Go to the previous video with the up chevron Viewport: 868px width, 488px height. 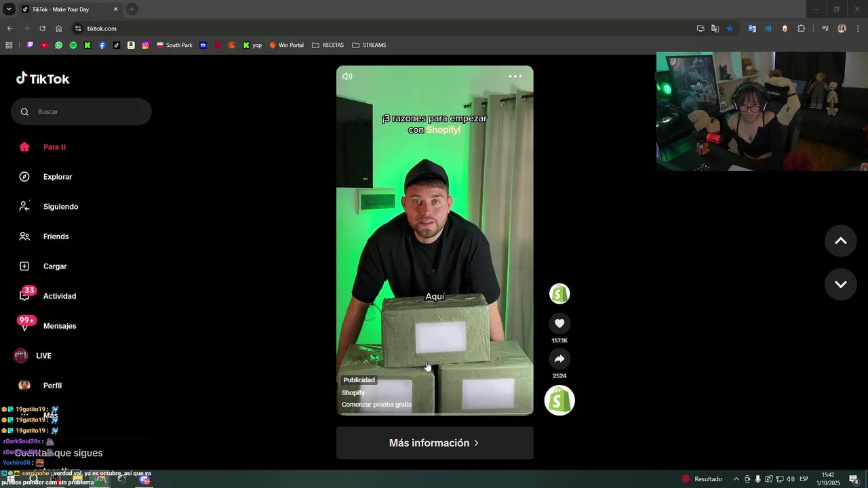[x=841, y=241]
